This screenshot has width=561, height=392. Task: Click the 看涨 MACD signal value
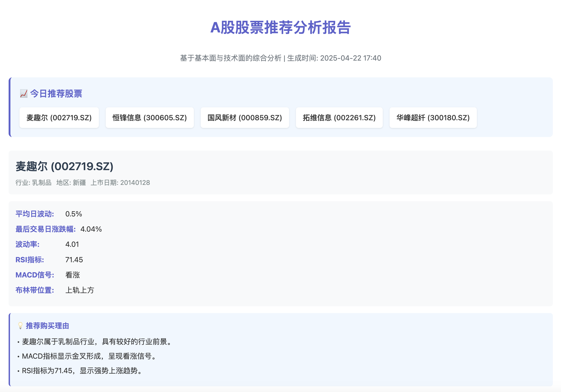pos(73,275)
